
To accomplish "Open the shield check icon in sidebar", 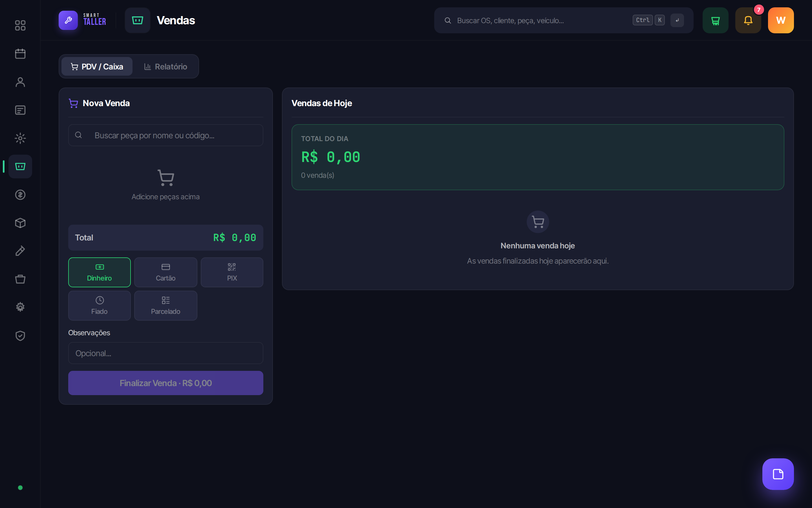I will [20, 336].
